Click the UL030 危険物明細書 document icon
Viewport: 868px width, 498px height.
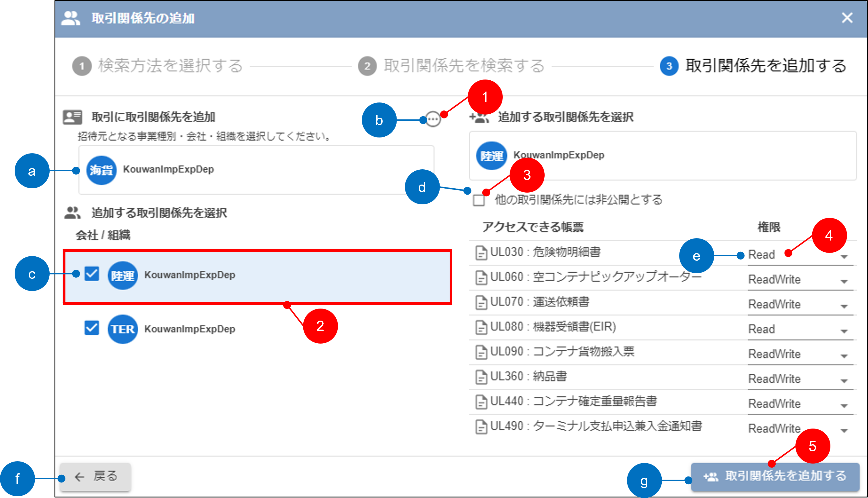pyautogui.click(x=481, y=253)
